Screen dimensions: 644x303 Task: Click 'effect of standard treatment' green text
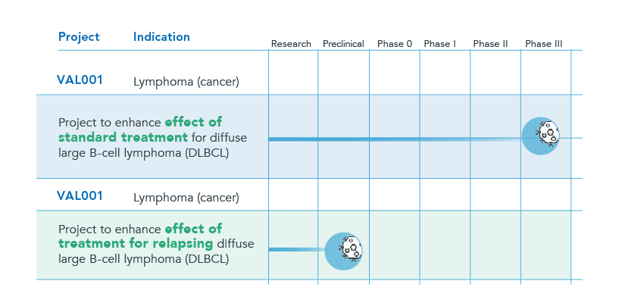140,130
